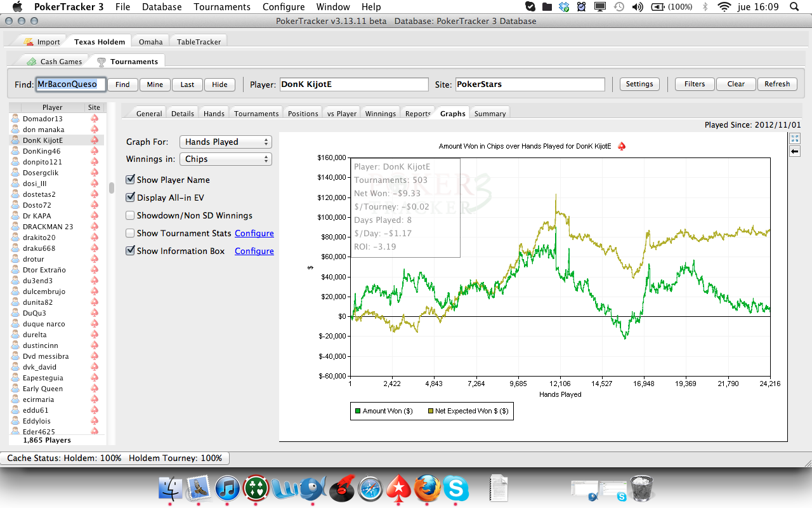Click the Player field showing DonK KijotE

(x=354, y=84)
